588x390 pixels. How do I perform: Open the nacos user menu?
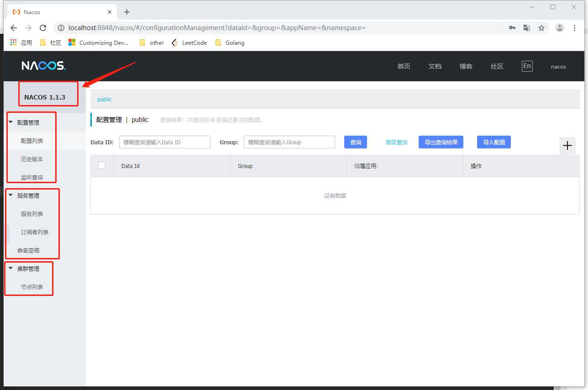[558, 67]
